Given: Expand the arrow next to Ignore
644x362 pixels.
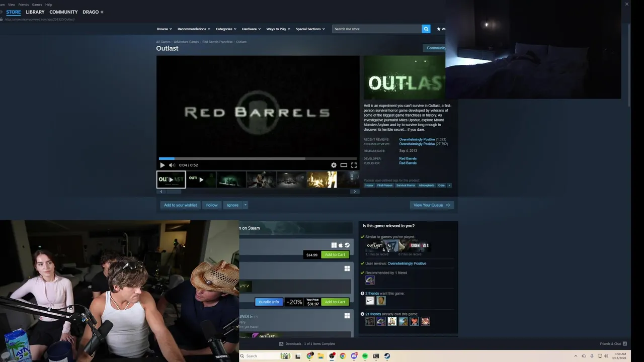Looking at the screenshot, I should [x=246, y=205].
